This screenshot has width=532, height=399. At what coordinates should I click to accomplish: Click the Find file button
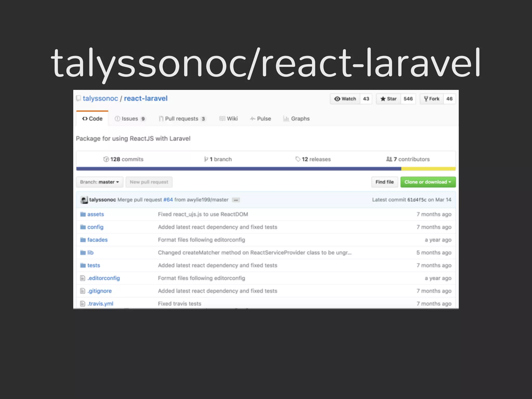point(384,182)
